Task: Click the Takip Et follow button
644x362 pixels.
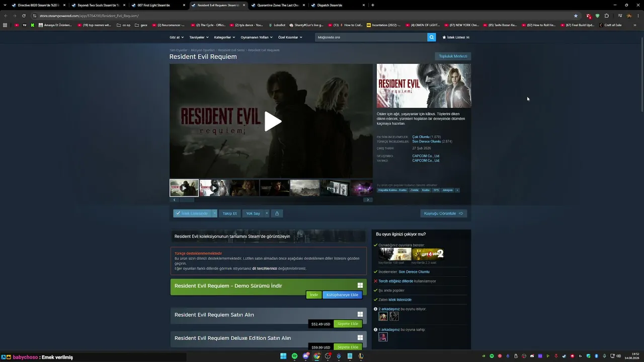Action: [229, 213]
